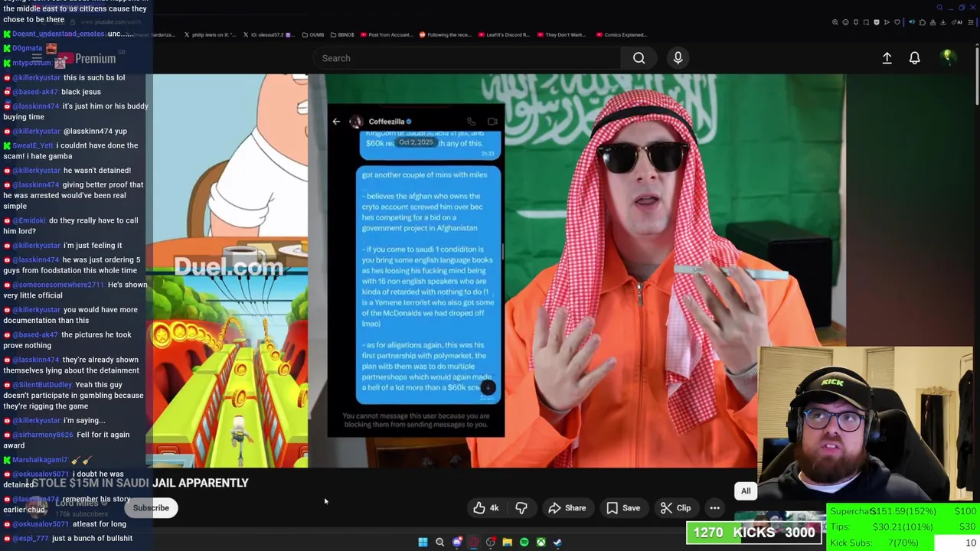Click username @Emidoki in chat
The height and width of the screenshot is (551, 980).
pyautogui.click(x=29, y=220)
